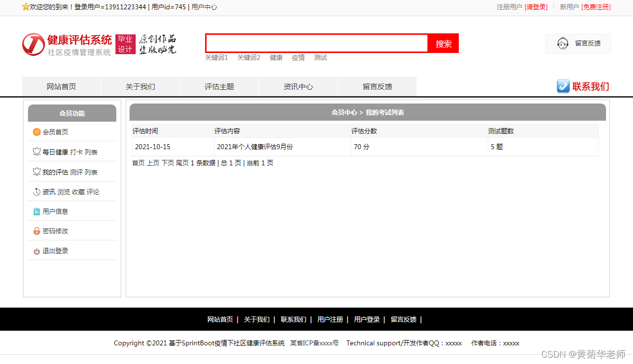This screenshot has width=633, height=364.
Task: Click pagination link 上页
Action: pos(153,163)
